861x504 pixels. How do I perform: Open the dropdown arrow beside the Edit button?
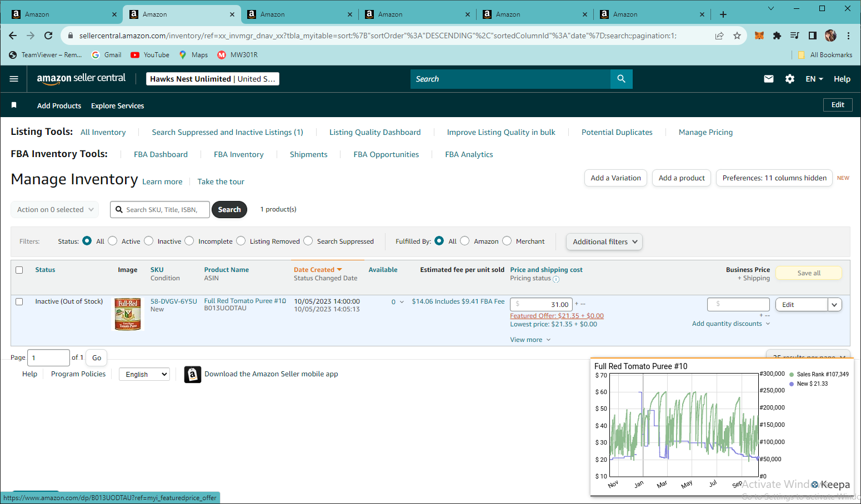coord(834,305)
